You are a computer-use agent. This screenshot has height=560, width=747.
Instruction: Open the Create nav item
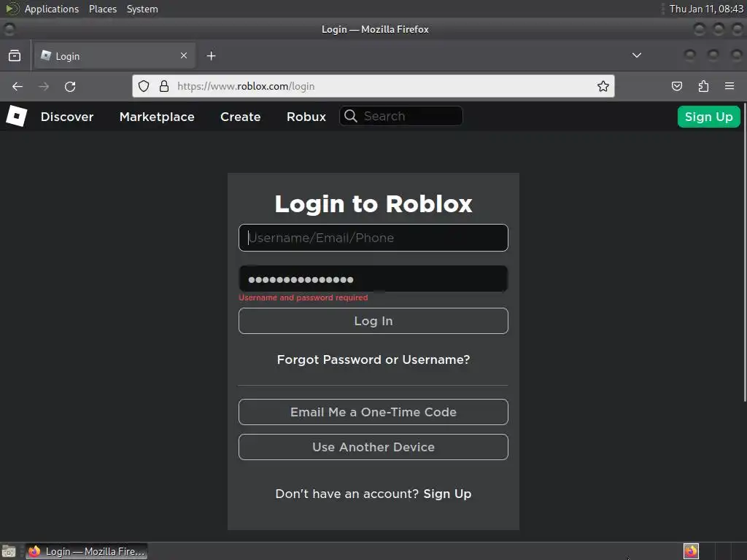pyautogui.click(x=241, y=117)
